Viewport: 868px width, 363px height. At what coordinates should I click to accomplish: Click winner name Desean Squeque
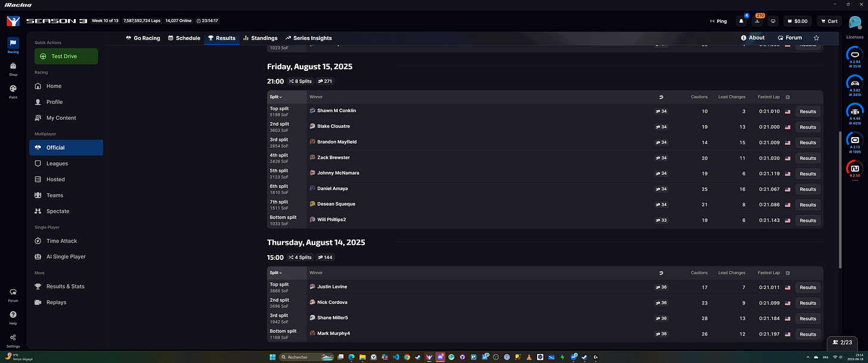pyautogui.click(x=336, y=204)
